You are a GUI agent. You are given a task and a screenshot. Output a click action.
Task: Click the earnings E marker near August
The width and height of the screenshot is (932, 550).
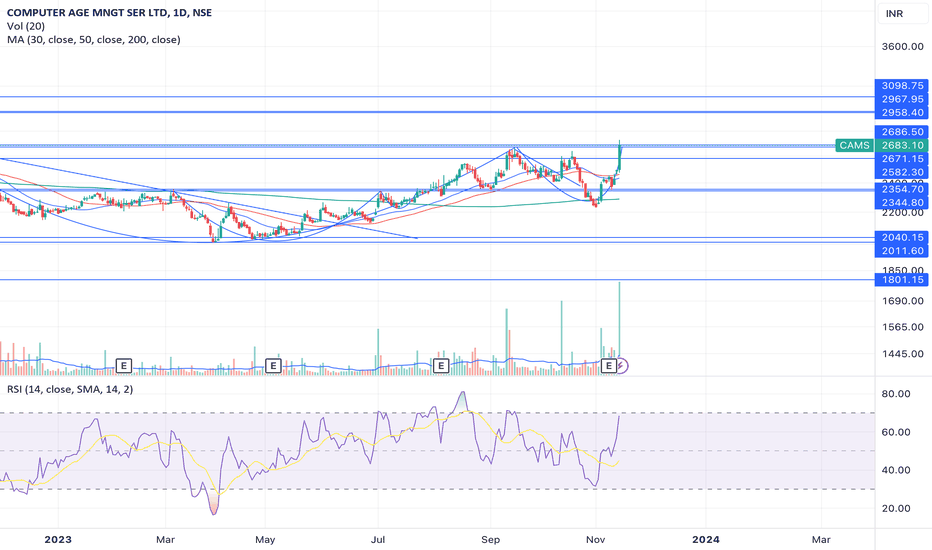[x=440, y=365]
